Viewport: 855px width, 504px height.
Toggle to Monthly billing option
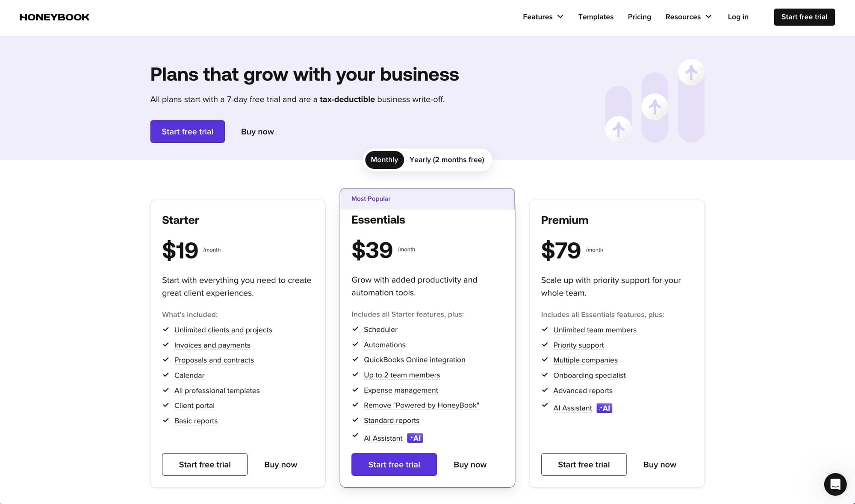pos(384,159)
